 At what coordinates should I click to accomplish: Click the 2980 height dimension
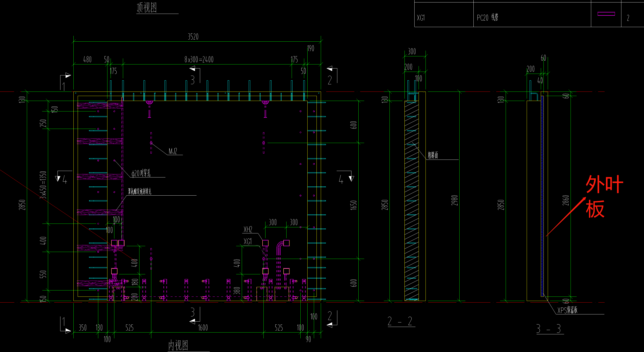454,200
